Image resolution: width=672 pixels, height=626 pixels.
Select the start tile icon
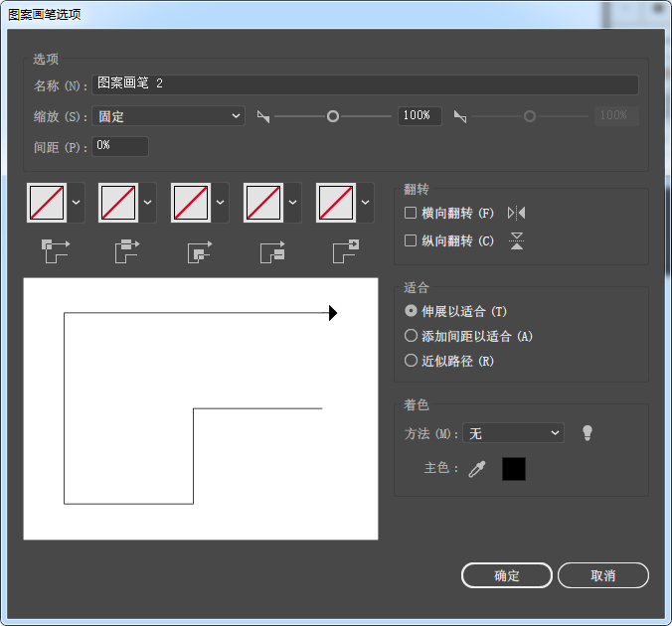tap(272, 252)
